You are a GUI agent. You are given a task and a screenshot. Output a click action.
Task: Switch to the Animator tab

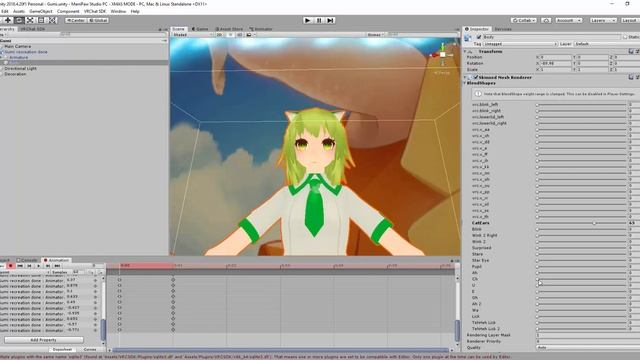(261, 29)
